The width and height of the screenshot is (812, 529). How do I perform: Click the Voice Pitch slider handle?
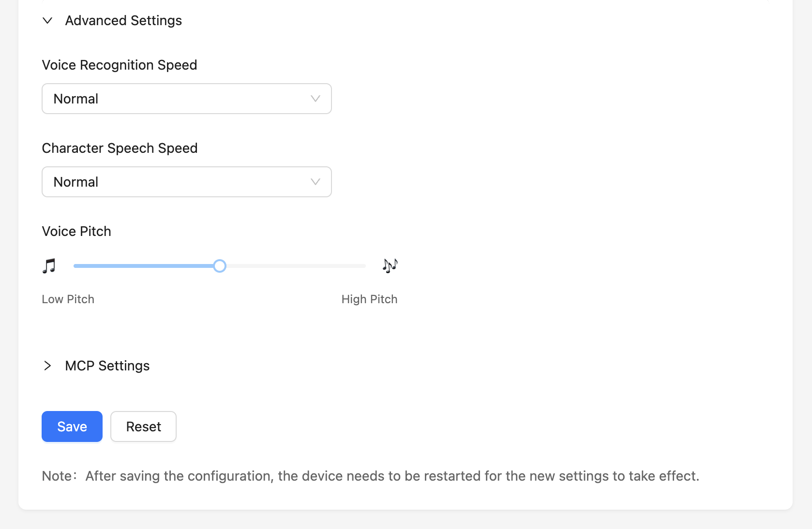pos(220,266)
